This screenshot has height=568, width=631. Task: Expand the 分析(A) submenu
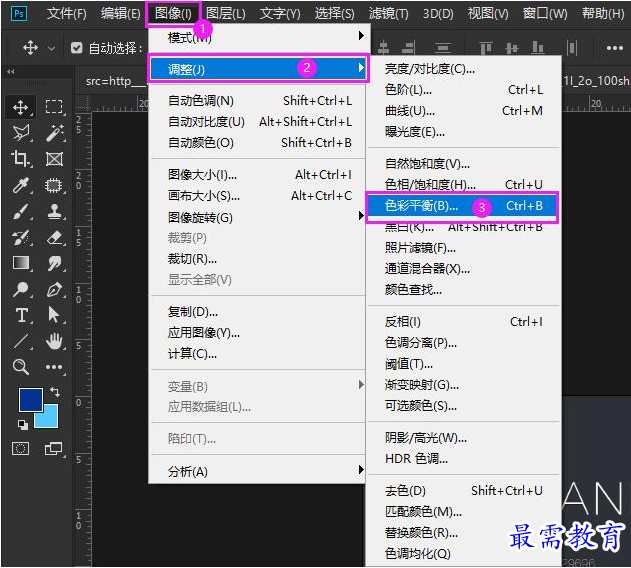257,471
